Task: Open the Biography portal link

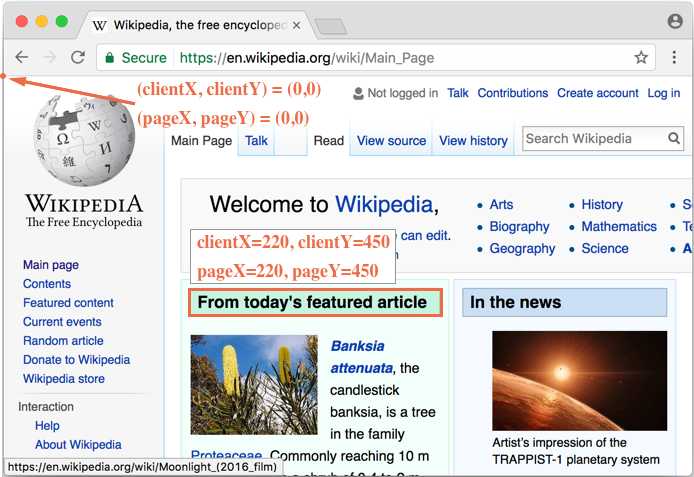Action: (x=519, y=227)
